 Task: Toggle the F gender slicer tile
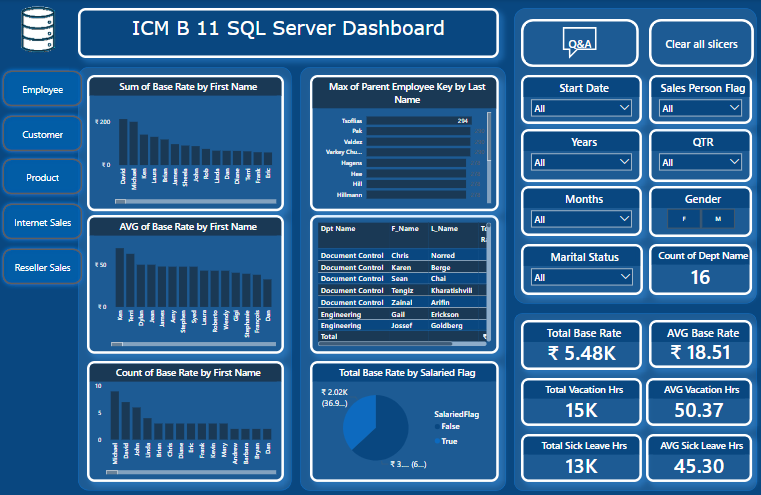[x=684, y=219]
